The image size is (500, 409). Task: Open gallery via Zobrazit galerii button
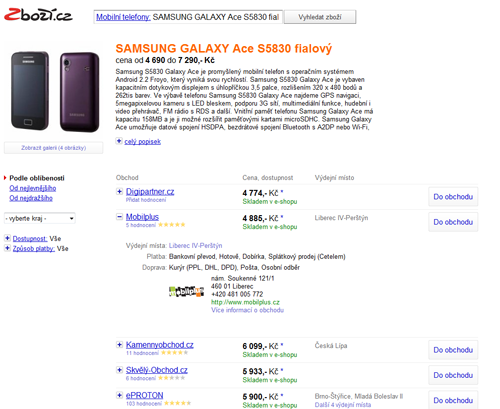pos(54,148)
